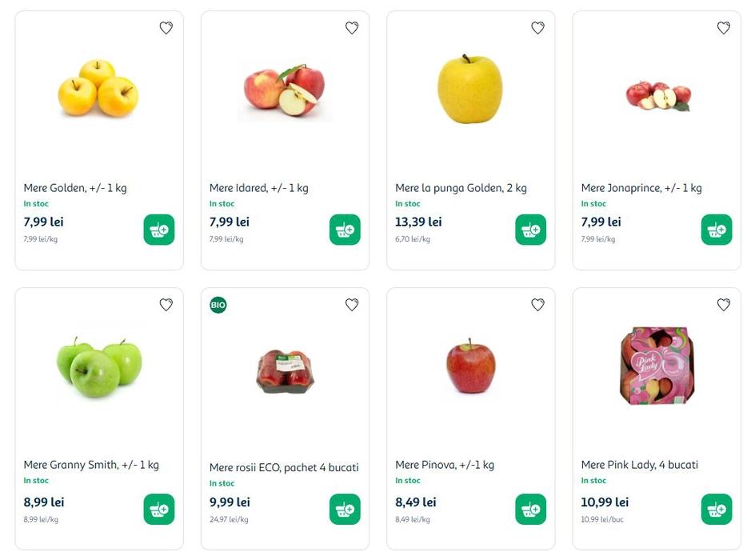The image size is (747, 560).
Task: Heart the Mere Pinova product
Action: click(537, 305)
